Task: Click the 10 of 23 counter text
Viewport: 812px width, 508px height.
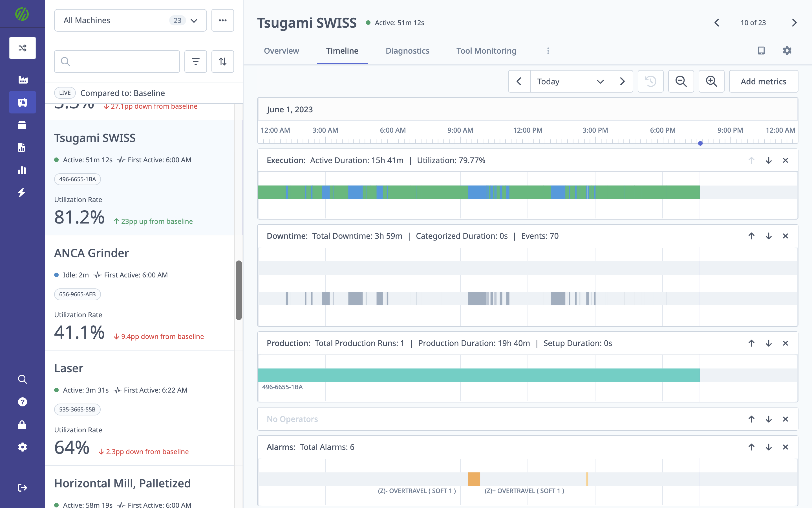Action: point(753,23)
